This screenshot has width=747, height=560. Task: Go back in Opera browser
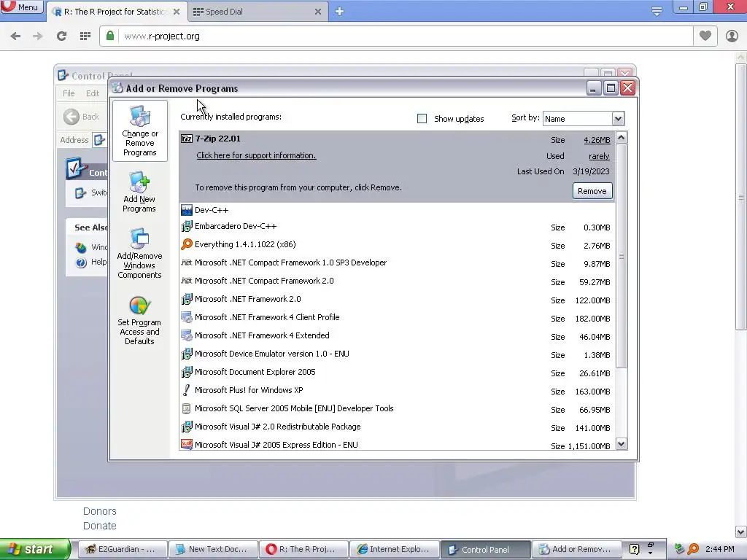[x=15, y=36]
